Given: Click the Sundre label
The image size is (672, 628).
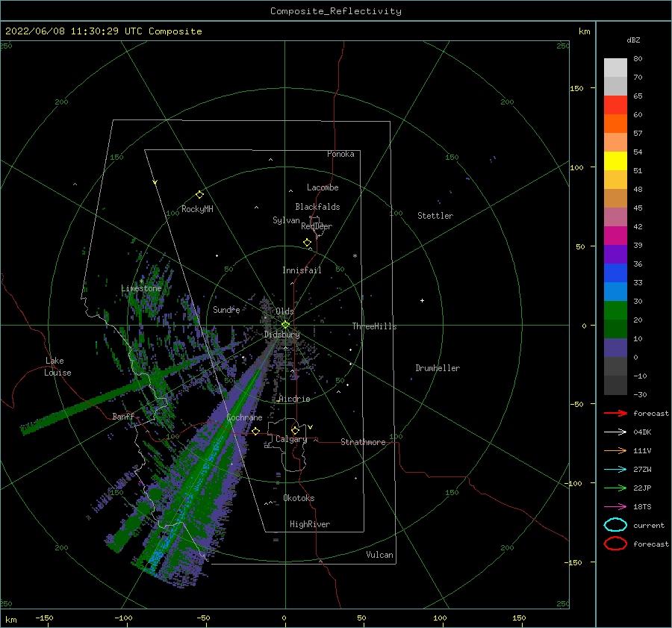Looking at the screenshot, I should tap(226, 309).
